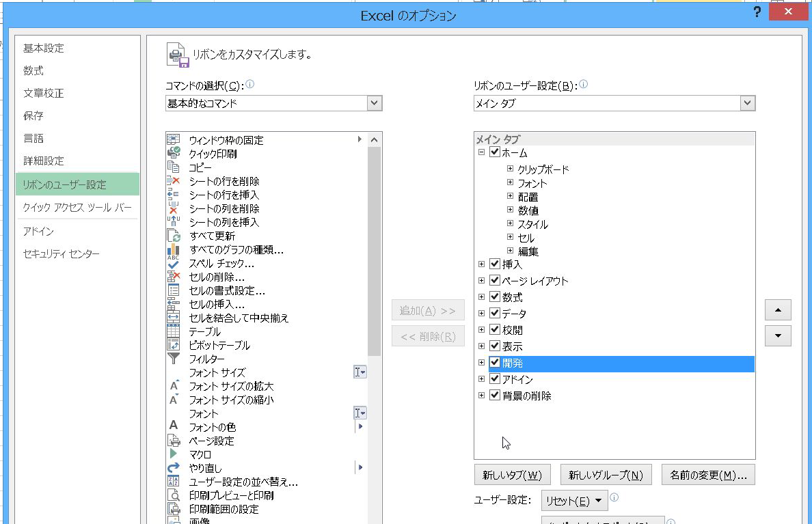The image size is (812, 524).
Task: Move selected tab up with arrow button
Action: click(x=778, y=310)
